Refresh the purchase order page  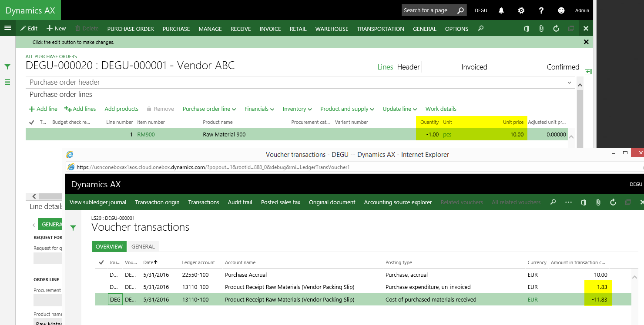556,29
